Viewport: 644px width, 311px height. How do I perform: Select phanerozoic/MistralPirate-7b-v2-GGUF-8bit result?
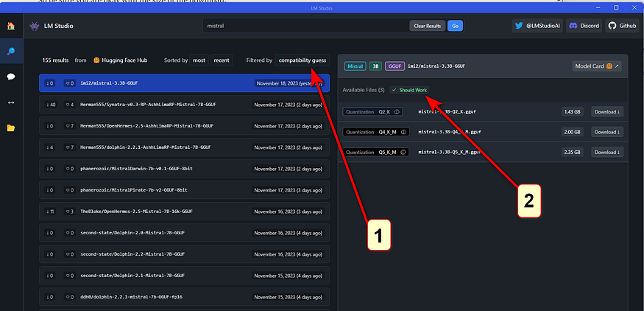click(184, 190)
